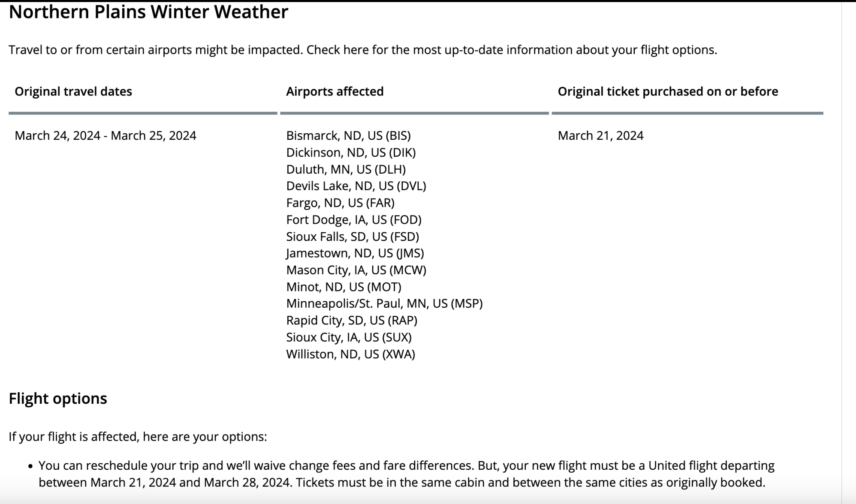Click the March 24 - March 25 travel dates
856x504 pixels.
pos(105,135)
